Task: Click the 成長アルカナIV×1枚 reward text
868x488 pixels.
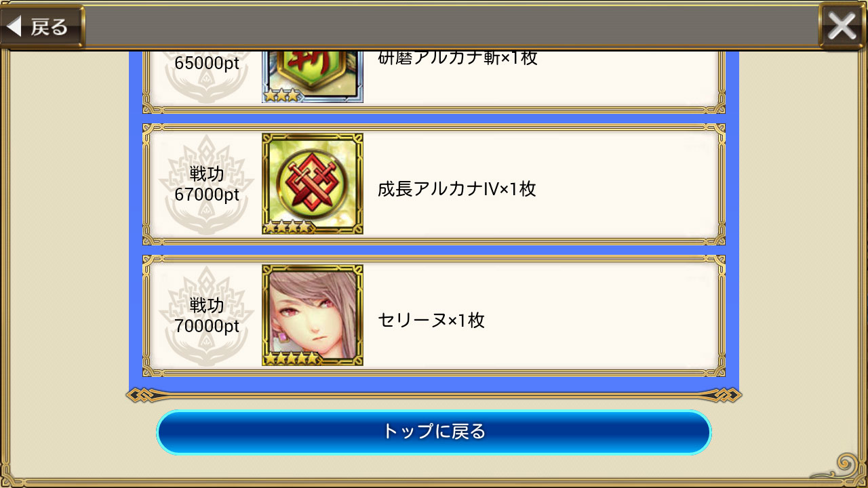Action: pos(456,188)
